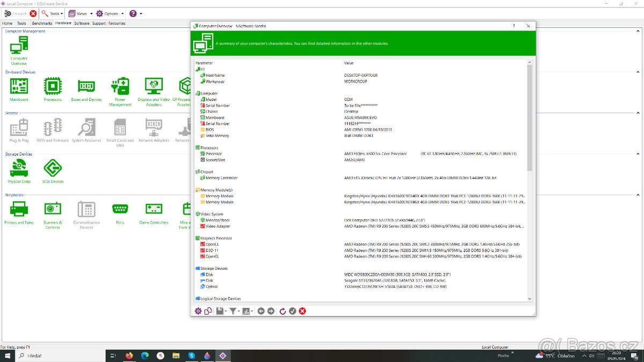Click the Firefox icon in the taskbar

pyautogui.click(x=129, y=356)
